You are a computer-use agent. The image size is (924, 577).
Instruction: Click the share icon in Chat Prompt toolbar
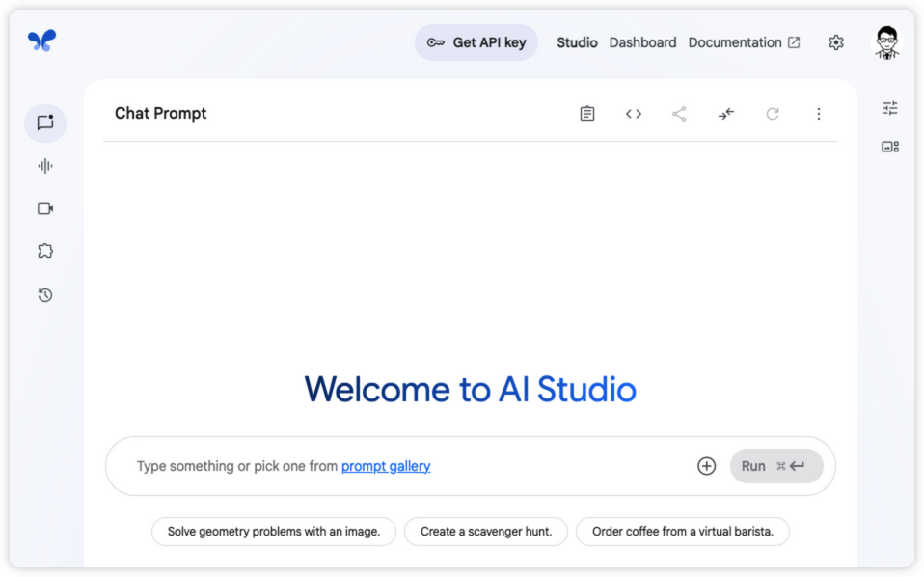click(x=679, y=114)
